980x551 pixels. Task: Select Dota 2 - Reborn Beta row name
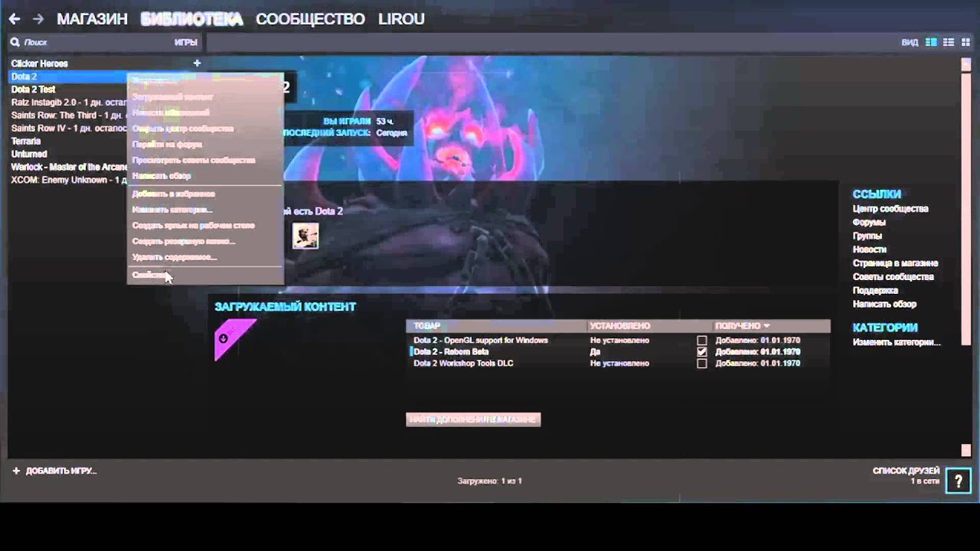[x=451, y=352]
